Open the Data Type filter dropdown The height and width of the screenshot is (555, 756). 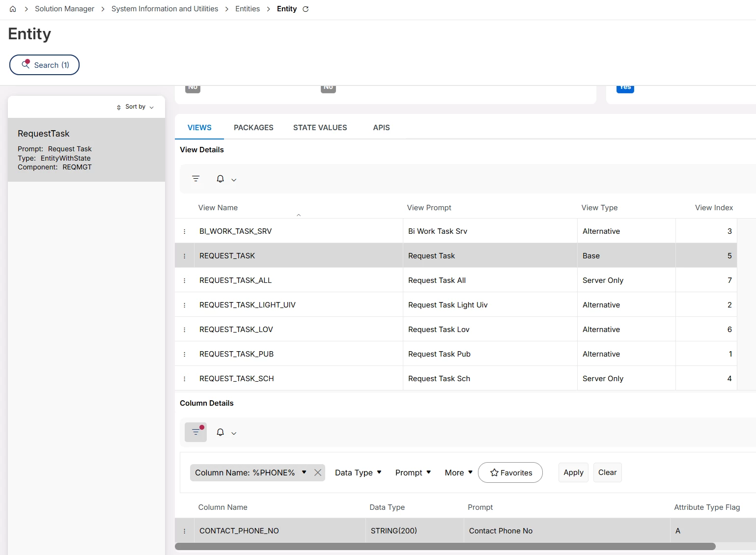tap(358, 472)
